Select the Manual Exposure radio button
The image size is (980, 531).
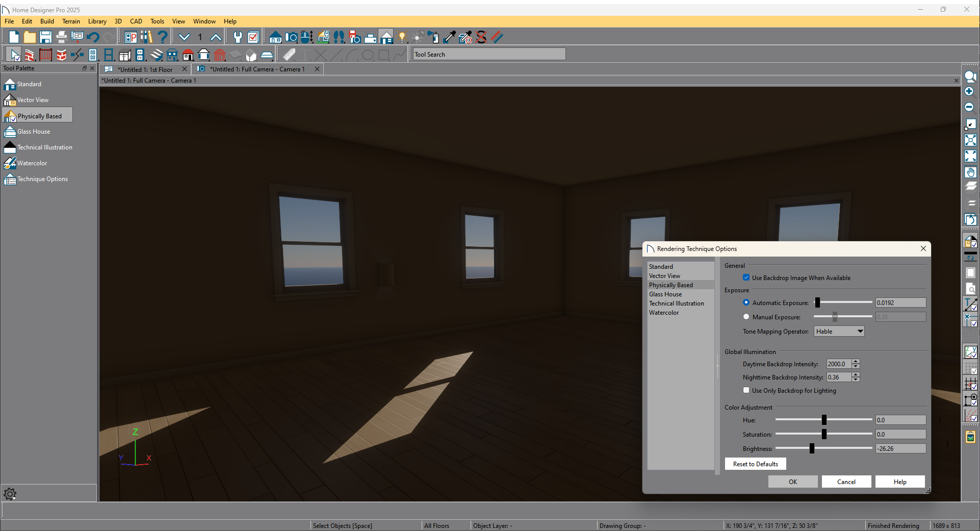(x=746, y=317)
